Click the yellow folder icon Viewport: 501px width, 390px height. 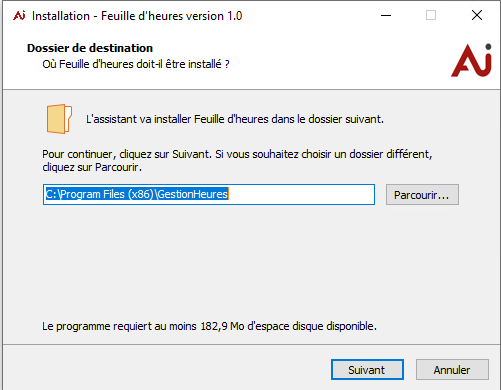click(59, 119)
